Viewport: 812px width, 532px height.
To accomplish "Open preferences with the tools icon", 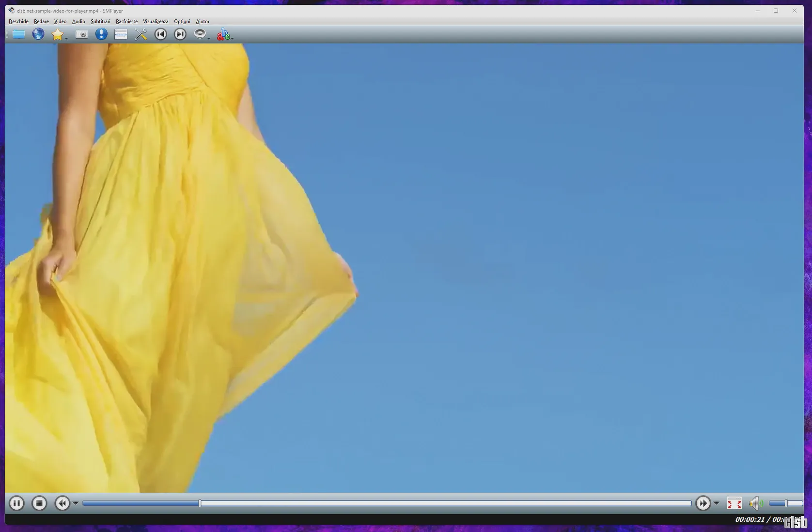I will (141, 34).
